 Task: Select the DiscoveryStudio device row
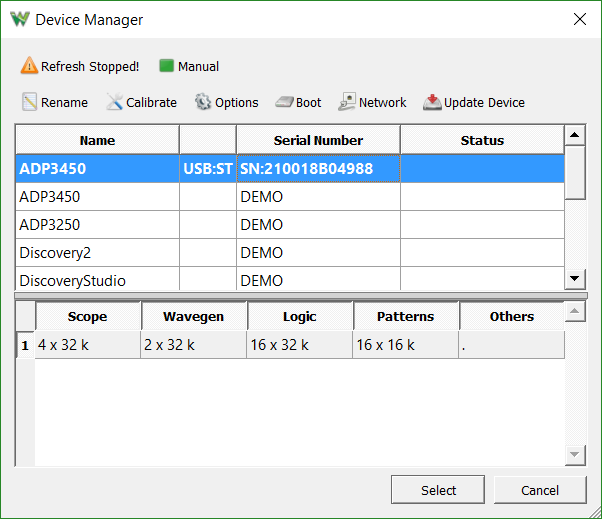click(290, 279)
